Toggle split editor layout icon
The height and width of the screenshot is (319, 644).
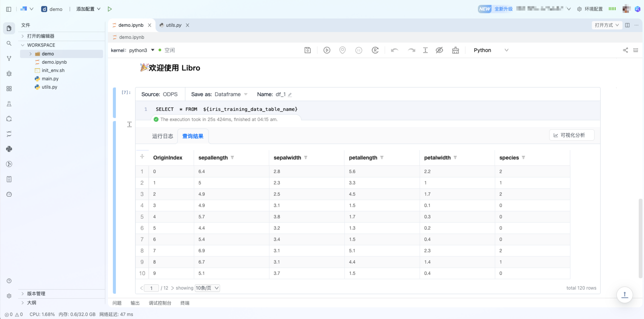[627, 25]
